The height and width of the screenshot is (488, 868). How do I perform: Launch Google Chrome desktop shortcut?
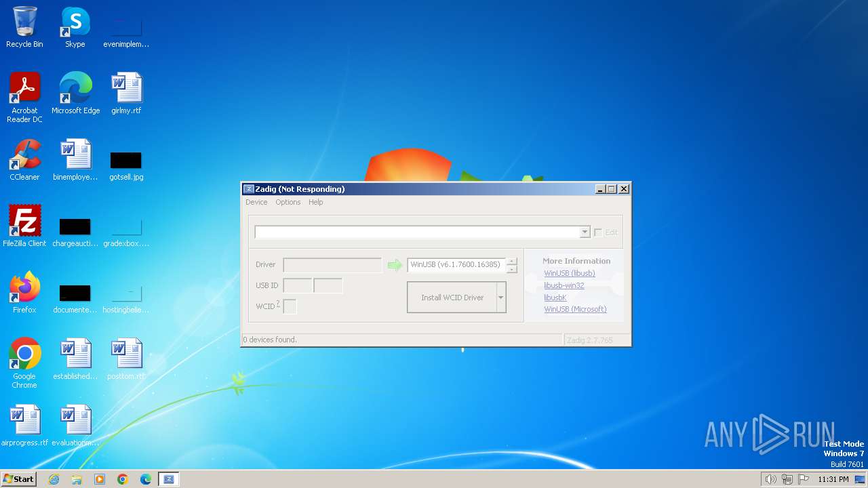(24, 363)
